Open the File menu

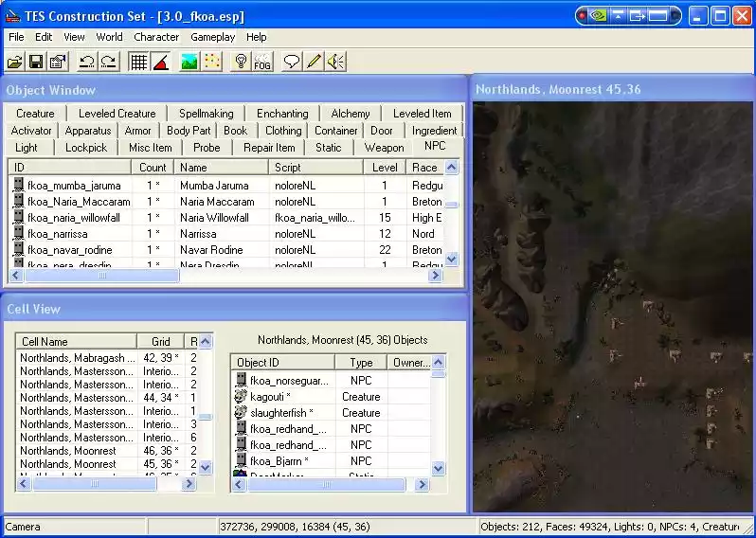coord(16,37)
